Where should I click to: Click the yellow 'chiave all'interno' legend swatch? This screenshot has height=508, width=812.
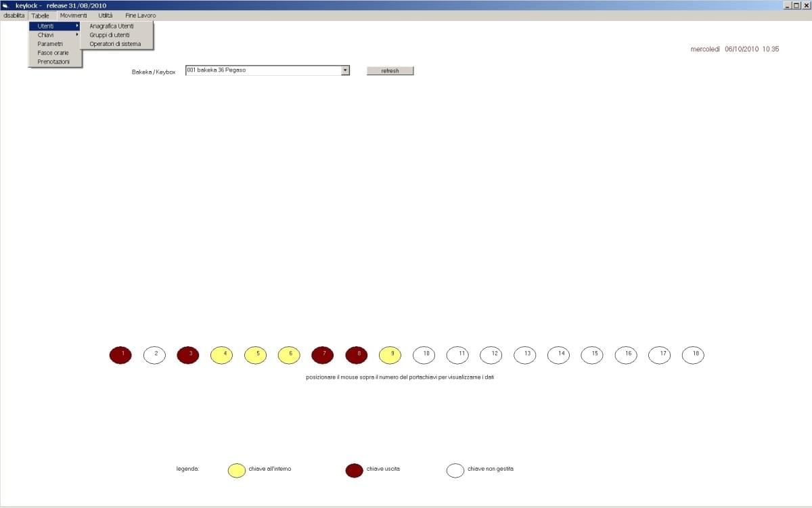click(x=237, y=471)
